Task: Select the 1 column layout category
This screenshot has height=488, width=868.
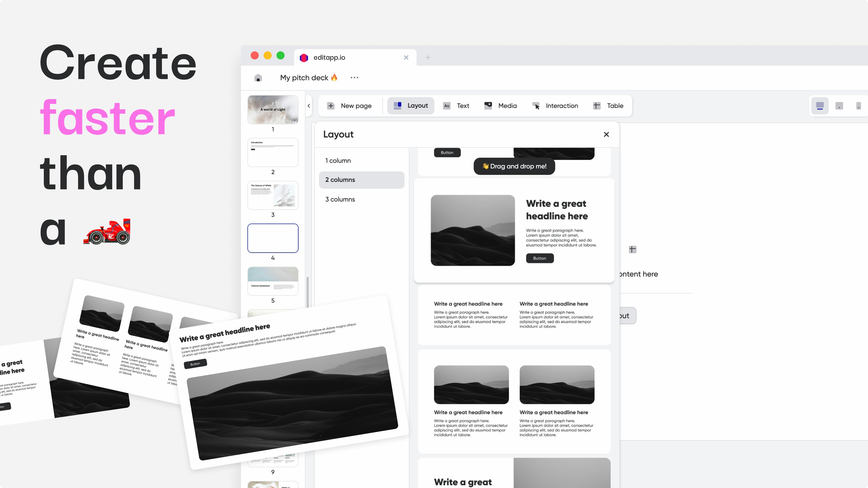Action: (362, 161)
